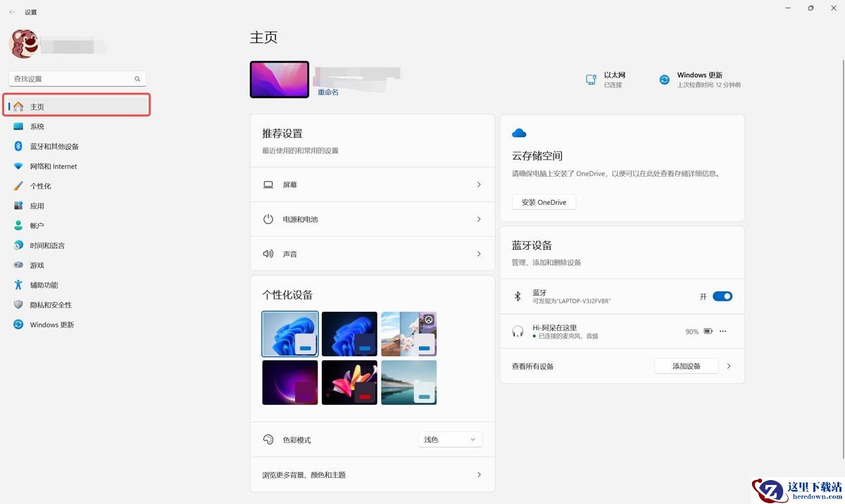Select 系统 in the sidebar

[x=77, y=127]
